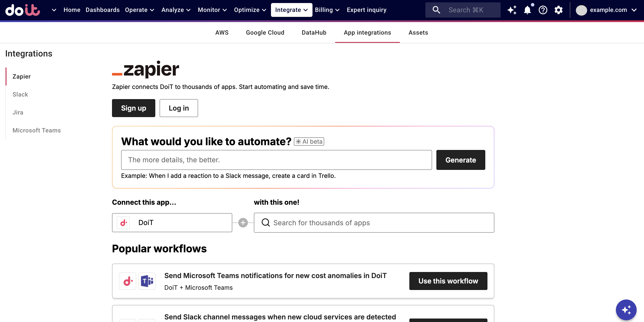
Task: Switch to the Assets tab
Action: tap(418, 32)
